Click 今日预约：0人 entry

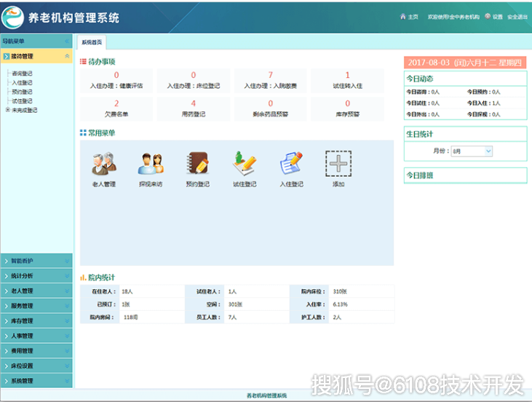pyautogui.click(x=483, y=92)
